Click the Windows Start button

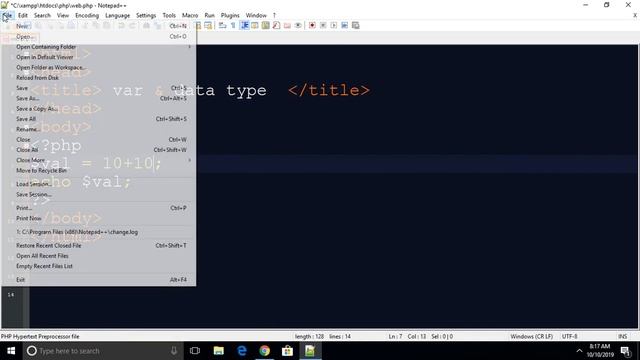[11, 351]
